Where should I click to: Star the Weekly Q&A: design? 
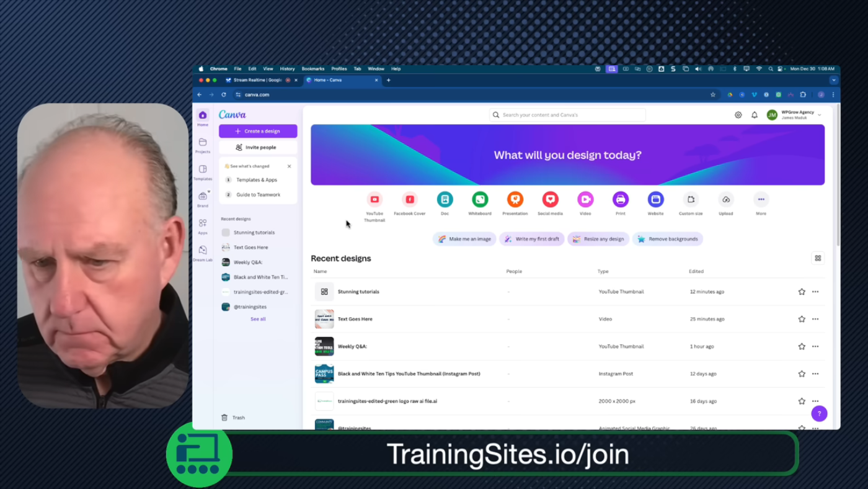click(x=802, y=346)
